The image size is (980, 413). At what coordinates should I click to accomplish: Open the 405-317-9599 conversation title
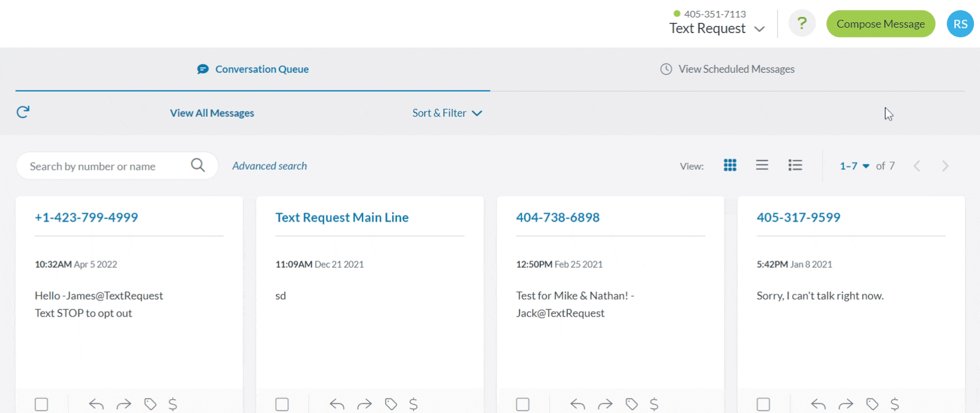pos(798,217)
